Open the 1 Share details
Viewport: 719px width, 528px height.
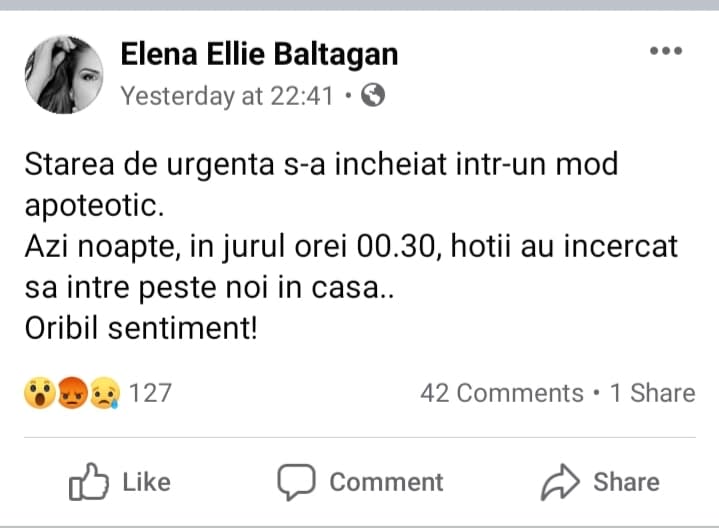click(x=652, y=393)
